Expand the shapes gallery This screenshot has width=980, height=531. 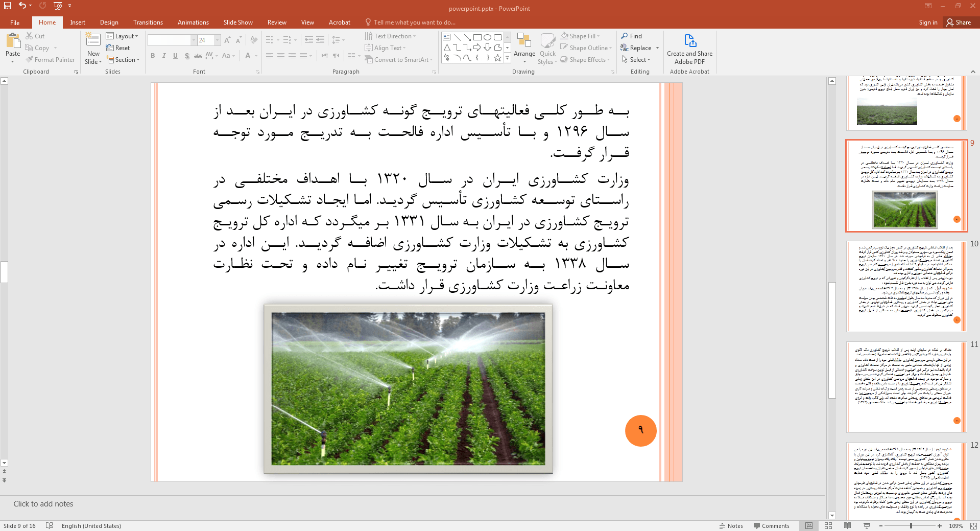(507, 58)
